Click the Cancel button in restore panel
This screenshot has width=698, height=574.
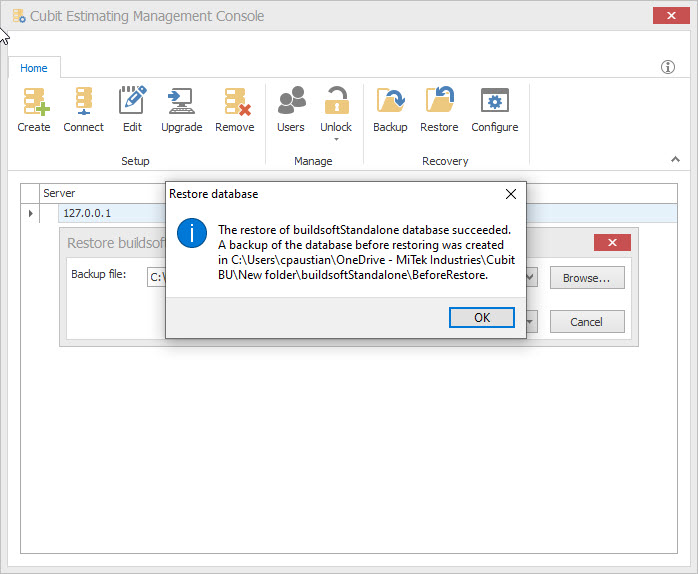click(587, 322)
